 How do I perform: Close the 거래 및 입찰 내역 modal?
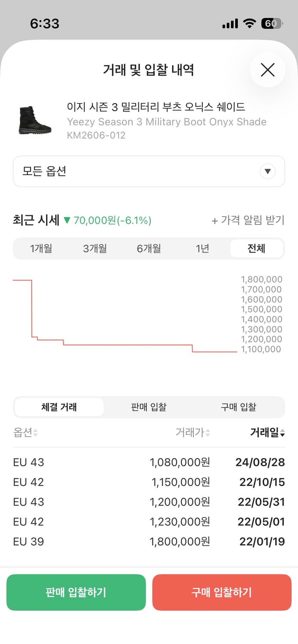pyautogui.click(x=267, y=70)
